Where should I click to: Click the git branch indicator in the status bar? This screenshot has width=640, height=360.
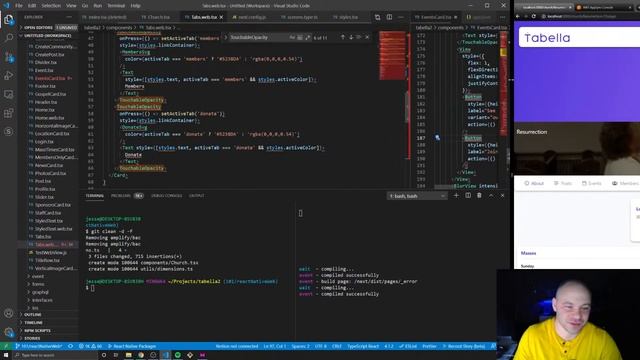point(39,346)
